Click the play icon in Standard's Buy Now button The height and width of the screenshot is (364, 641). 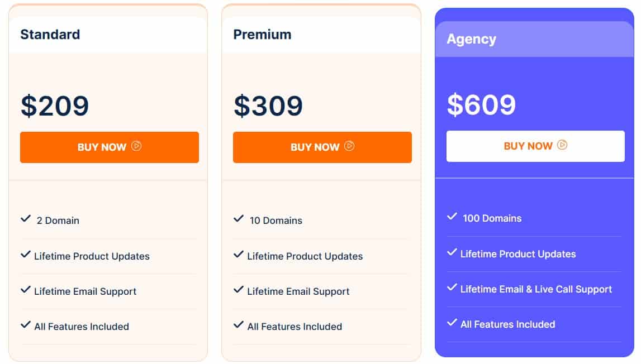pyautogui.click(x=137, y=147)
